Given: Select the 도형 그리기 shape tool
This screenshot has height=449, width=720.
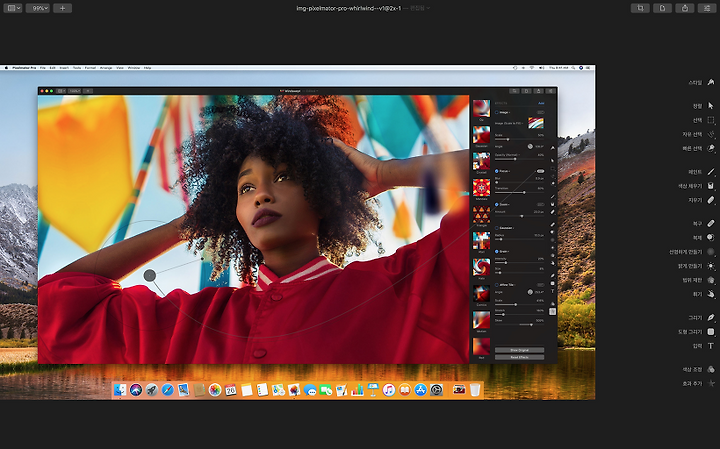Looking at the screenshot, I should (711, 331).
